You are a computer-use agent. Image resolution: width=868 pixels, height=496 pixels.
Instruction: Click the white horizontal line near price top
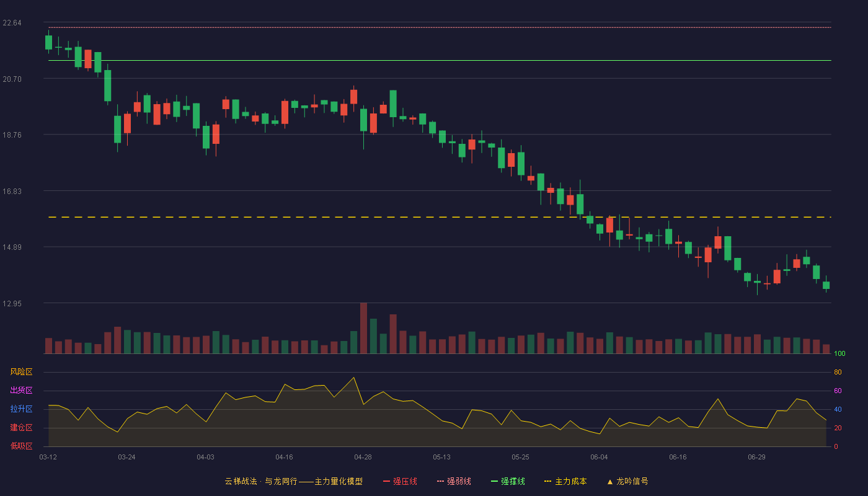point(440,61)
